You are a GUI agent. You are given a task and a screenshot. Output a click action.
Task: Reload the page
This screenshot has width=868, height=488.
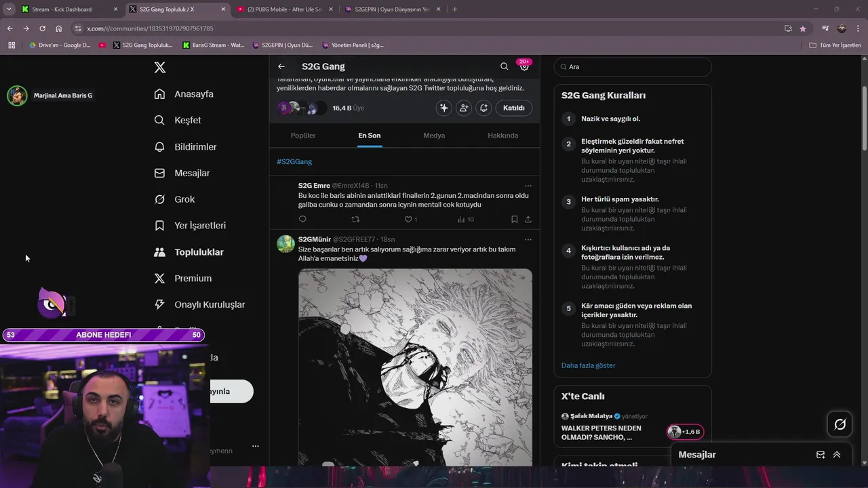click(42, 28)
